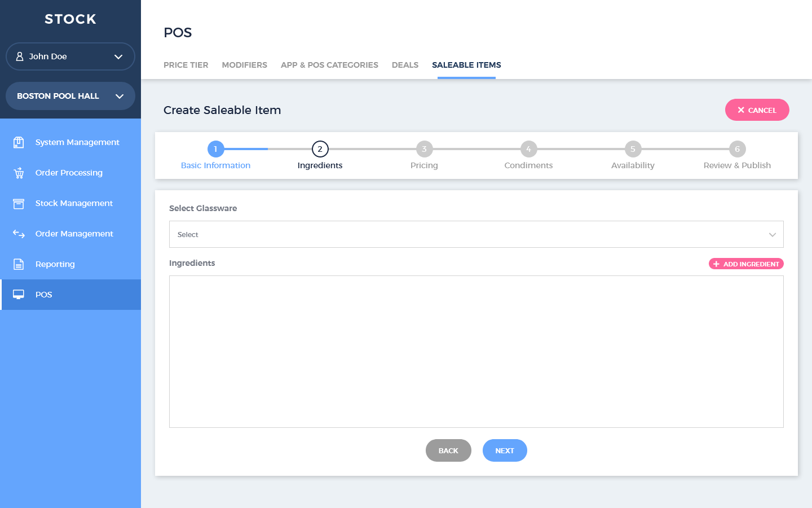Open the Modifiers tab

coord(244,65)
